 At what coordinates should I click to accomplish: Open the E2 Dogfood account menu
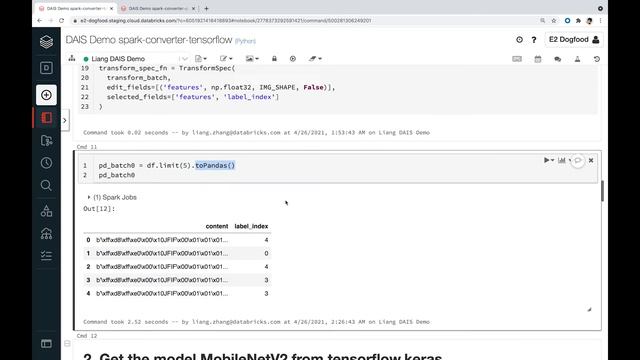[574, 40]
